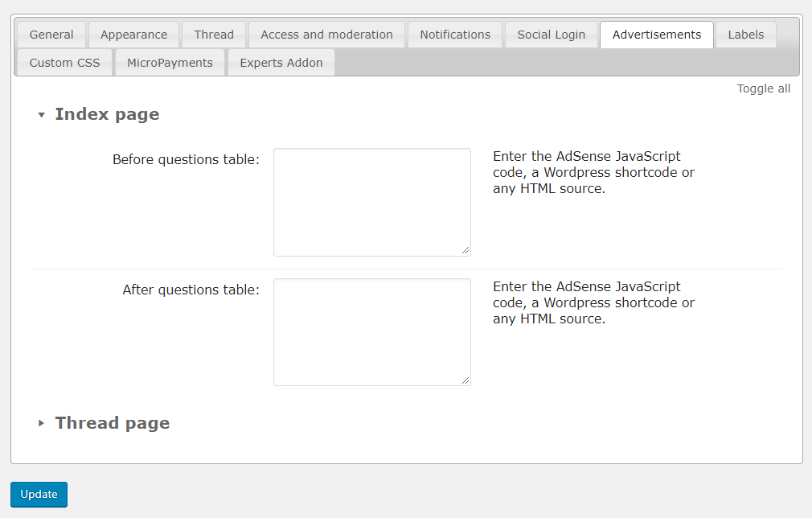The height and width of the screenshot is (518, 812).
Task: Click the Toggle all link
Action: [x=763, y=88]
